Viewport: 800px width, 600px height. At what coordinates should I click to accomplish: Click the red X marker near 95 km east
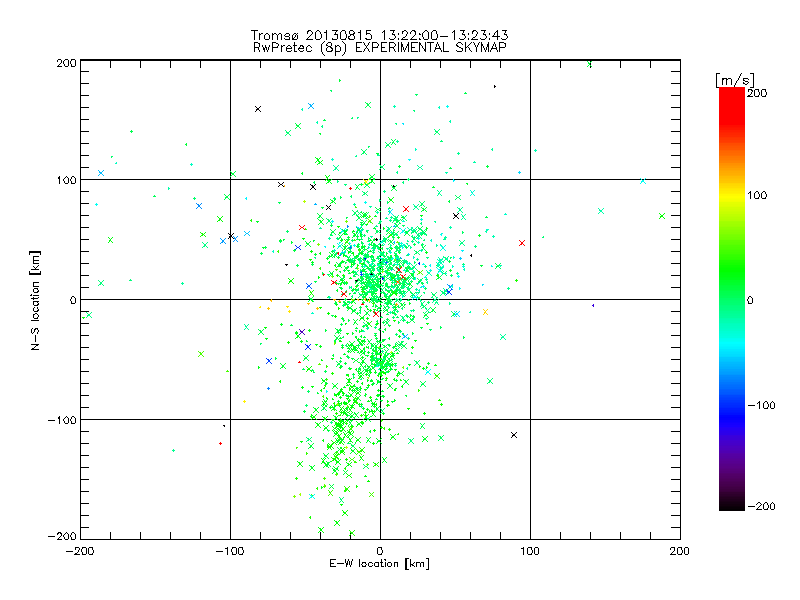522,243
